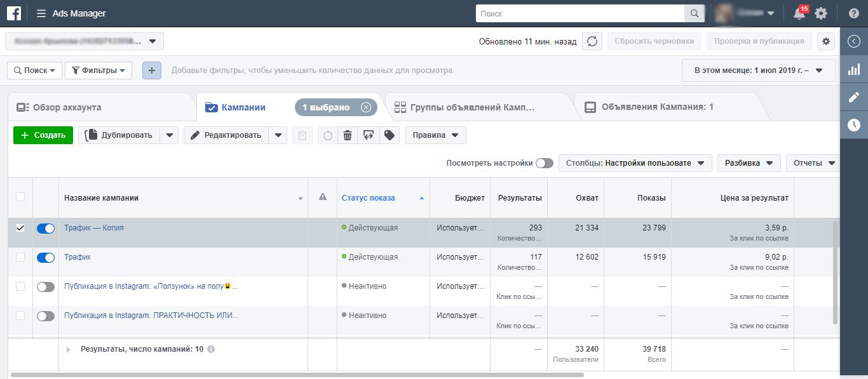Open the notifications bell icon
The width and height of the screenshot is (868, 379).
tap(799, 13)
